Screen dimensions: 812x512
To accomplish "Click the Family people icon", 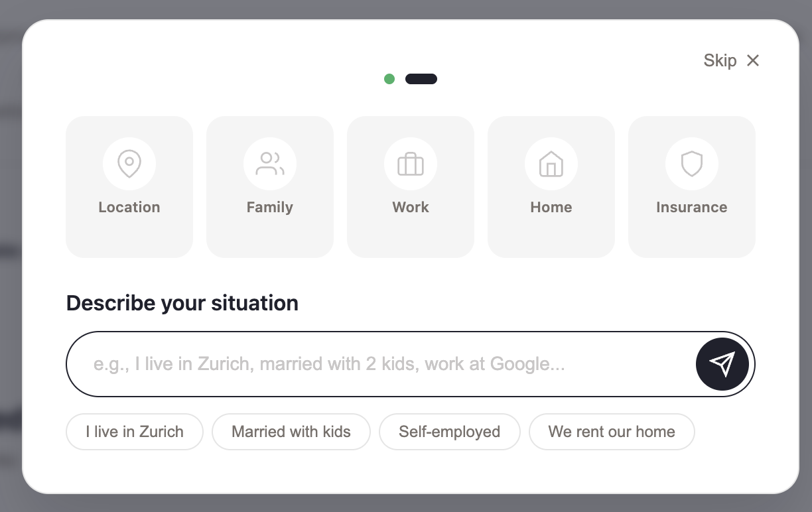I will pyautogui.click(x=270, y=164).
